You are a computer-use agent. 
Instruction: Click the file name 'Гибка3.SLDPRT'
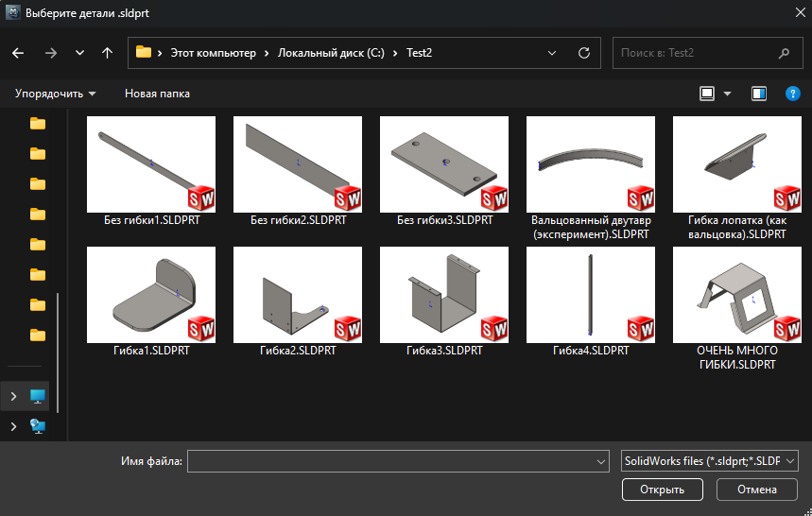(x=444, y=351)
